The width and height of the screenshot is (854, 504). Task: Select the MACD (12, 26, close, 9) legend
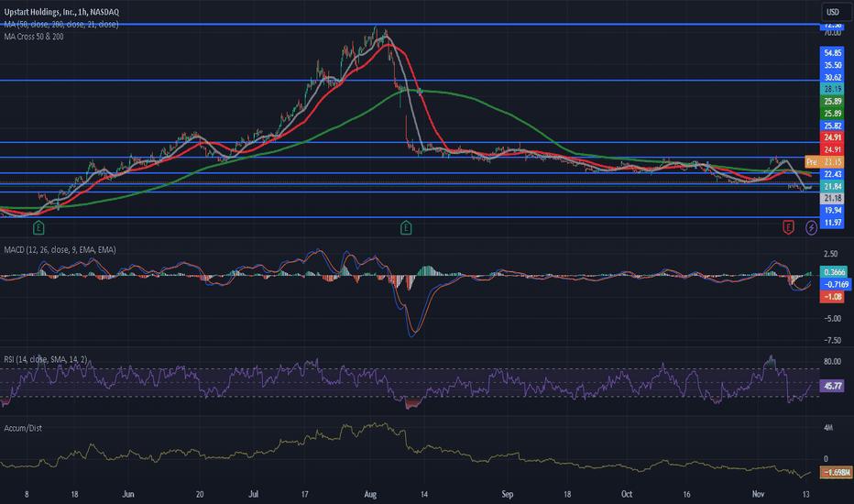[60, 249]
